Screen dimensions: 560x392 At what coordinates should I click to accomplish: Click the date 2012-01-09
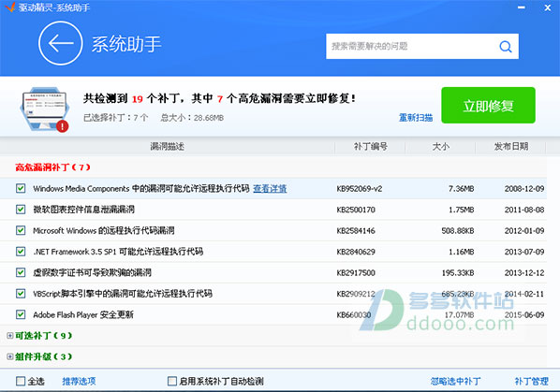[524, 231]
